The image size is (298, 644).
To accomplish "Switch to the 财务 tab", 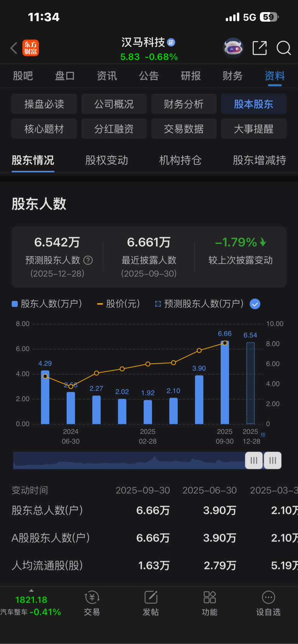I will pyautogui.click(x=233, y=76).
